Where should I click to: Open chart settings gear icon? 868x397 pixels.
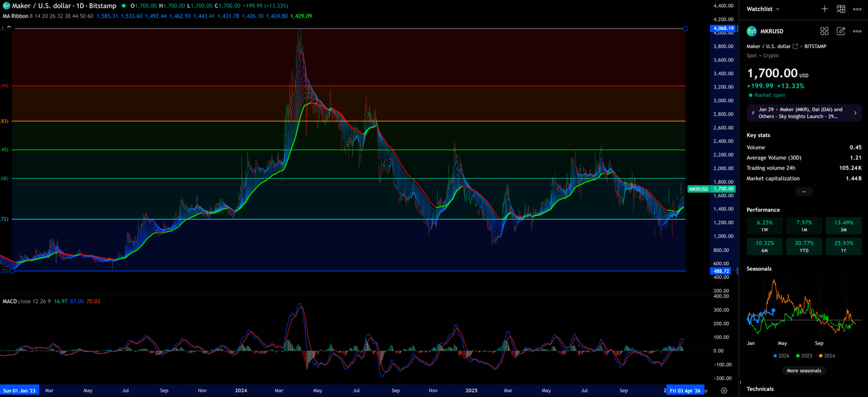724,390
